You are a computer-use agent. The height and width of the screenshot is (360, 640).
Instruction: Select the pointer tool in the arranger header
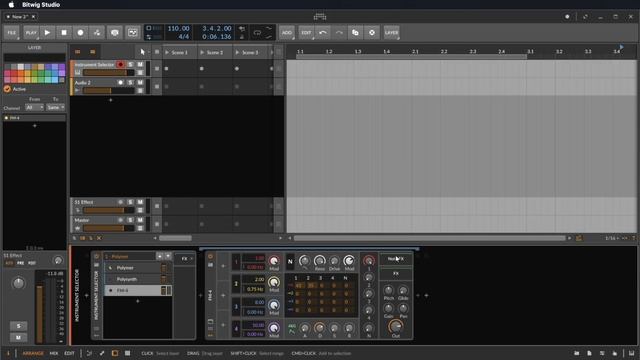(x=142, y=52)
